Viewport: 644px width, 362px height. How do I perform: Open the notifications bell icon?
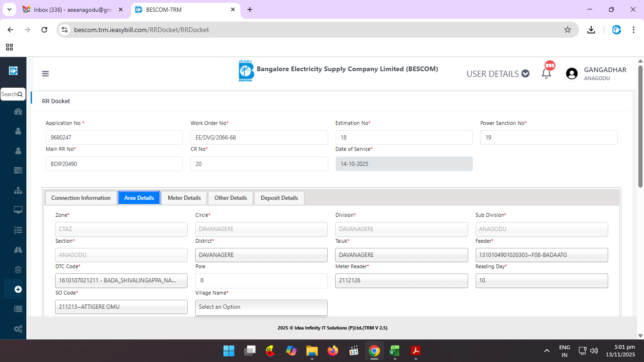[546, 74]
